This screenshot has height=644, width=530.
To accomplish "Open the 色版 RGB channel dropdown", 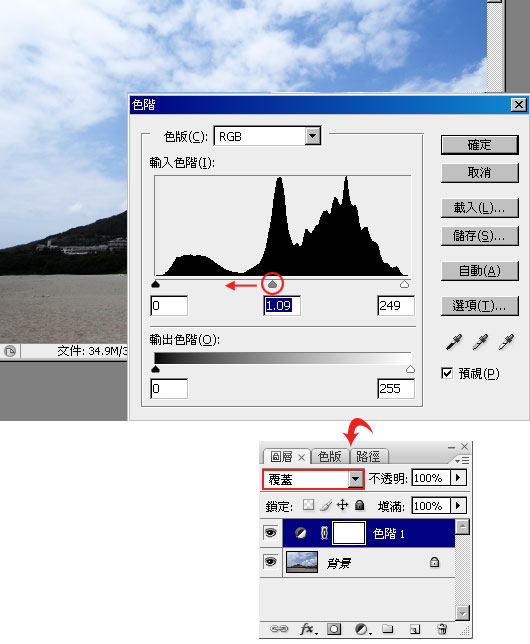I will tap(313, 136).
